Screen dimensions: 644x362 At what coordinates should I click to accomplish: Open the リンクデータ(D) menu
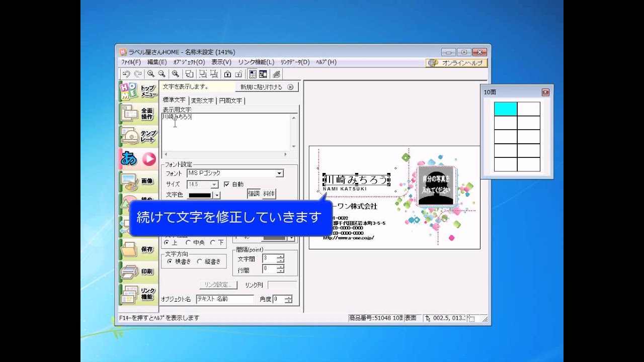(295, 62)
